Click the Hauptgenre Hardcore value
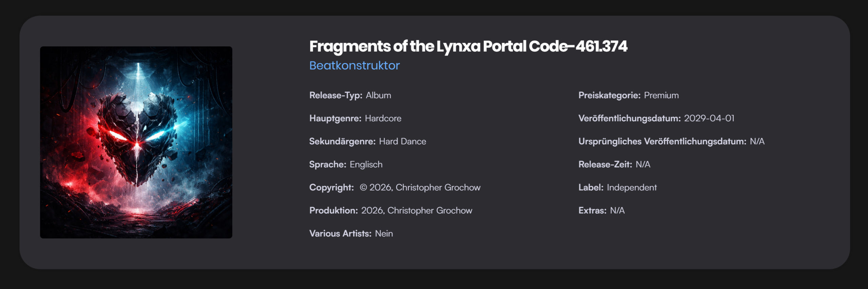This screenshot has height=289, width=868. pyautogui.click(x=383, y=118)
